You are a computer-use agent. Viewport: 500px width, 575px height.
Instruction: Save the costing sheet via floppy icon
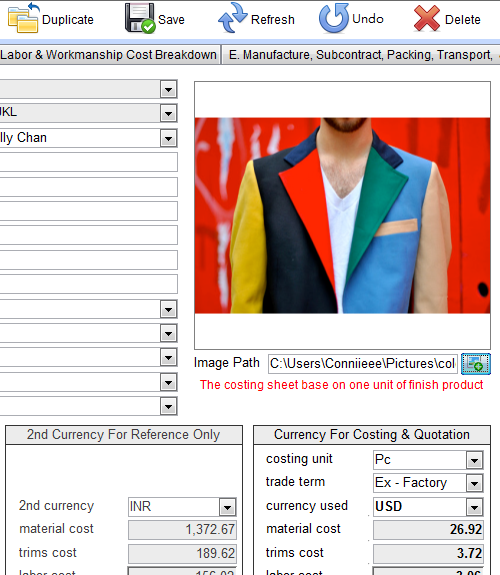point(140,18)
